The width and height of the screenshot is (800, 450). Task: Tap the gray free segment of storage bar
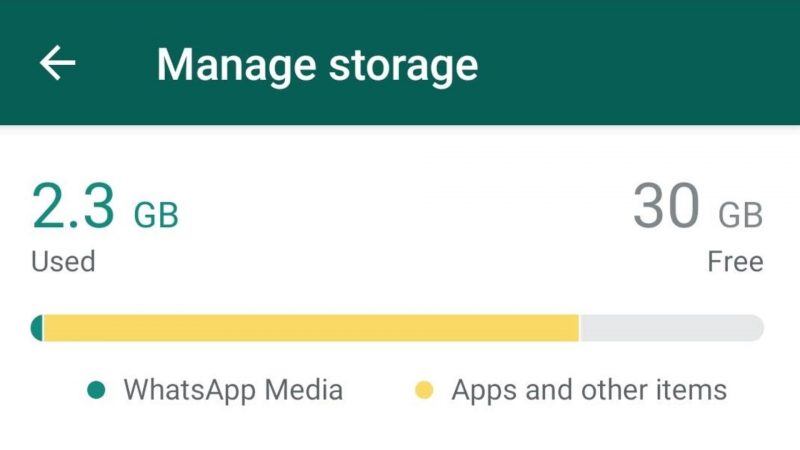click(x=670, y=328)
